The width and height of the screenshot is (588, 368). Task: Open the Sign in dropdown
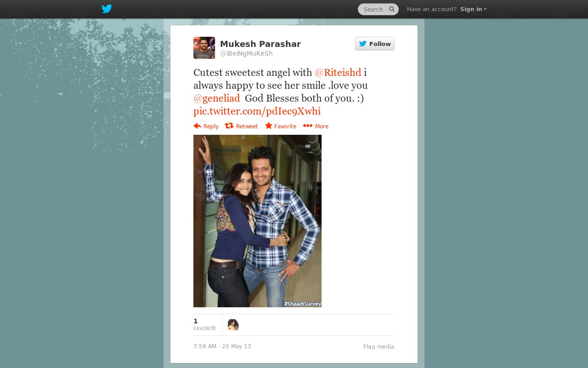coord(474,9)
